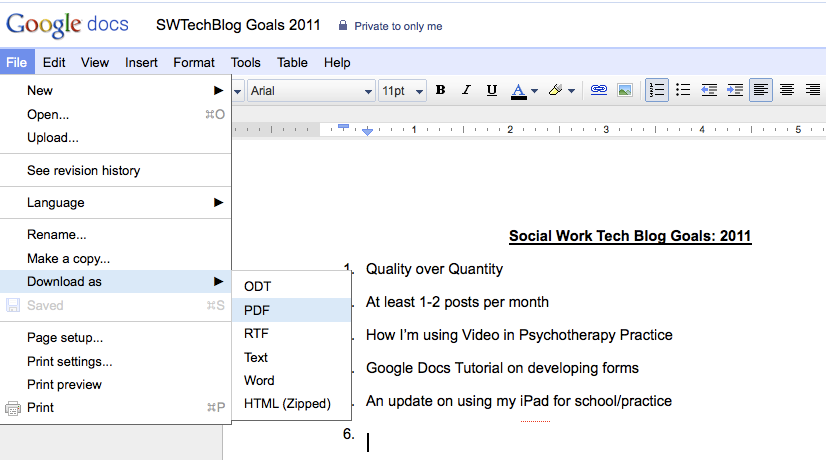Open Page setup...
Viewport: 826px width, 460px height.
click(x=115, y=337)
